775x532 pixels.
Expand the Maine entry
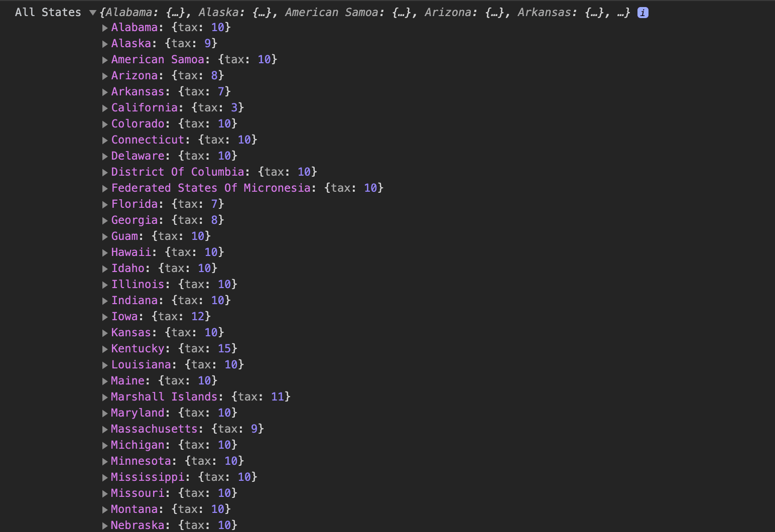[105, 381]
